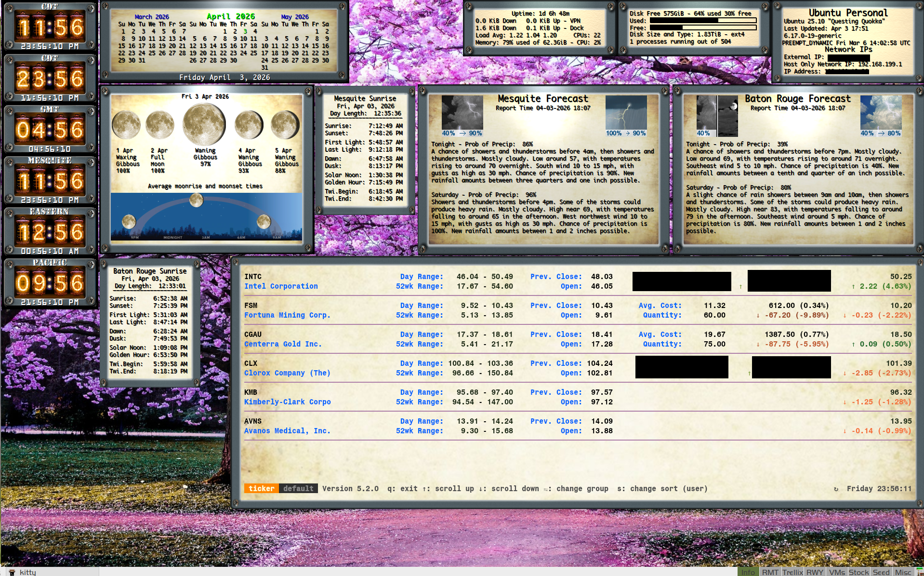Click the kitty terminal icon in taskbar
Viewport: 924px width, 576px height.
click(x=12, y=572)
